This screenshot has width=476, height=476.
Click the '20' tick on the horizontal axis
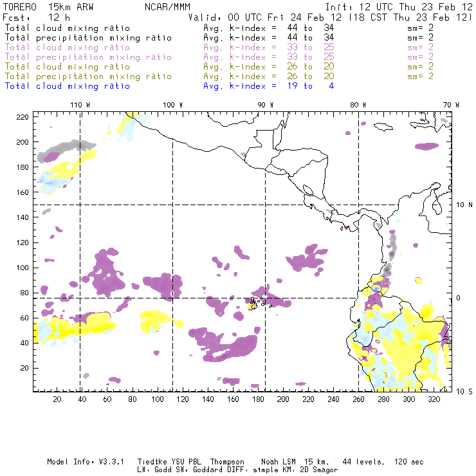pos(57,399)
